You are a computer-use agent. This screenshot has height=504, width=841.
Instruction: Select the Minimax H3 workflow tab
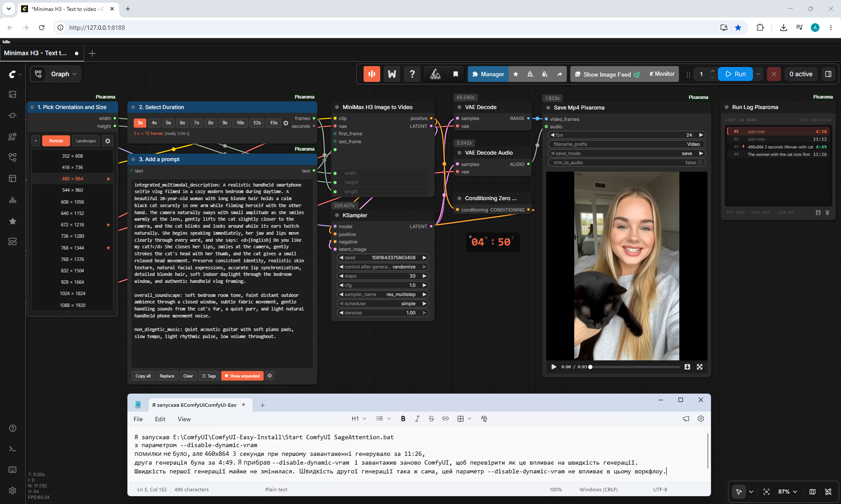point(41,53)
